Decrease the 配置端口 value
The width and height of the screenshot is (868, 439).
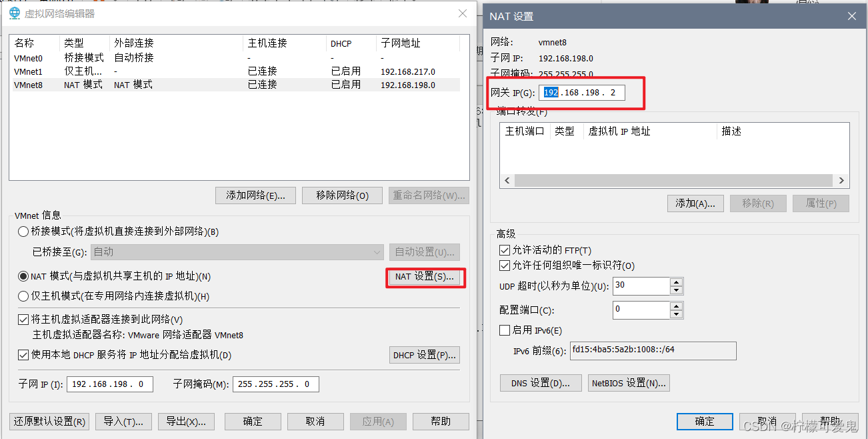click(677, 314)
